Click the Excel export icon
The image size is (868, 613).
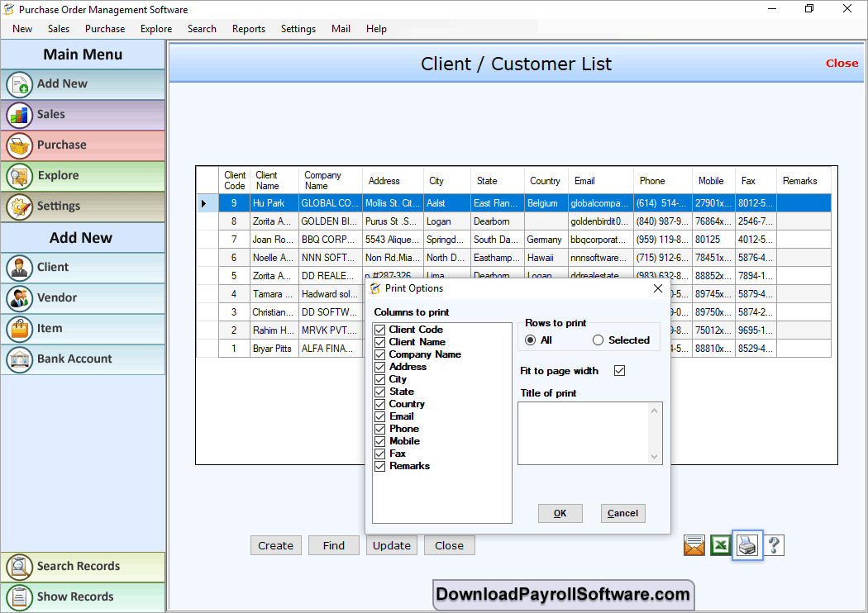coord(721,545)
